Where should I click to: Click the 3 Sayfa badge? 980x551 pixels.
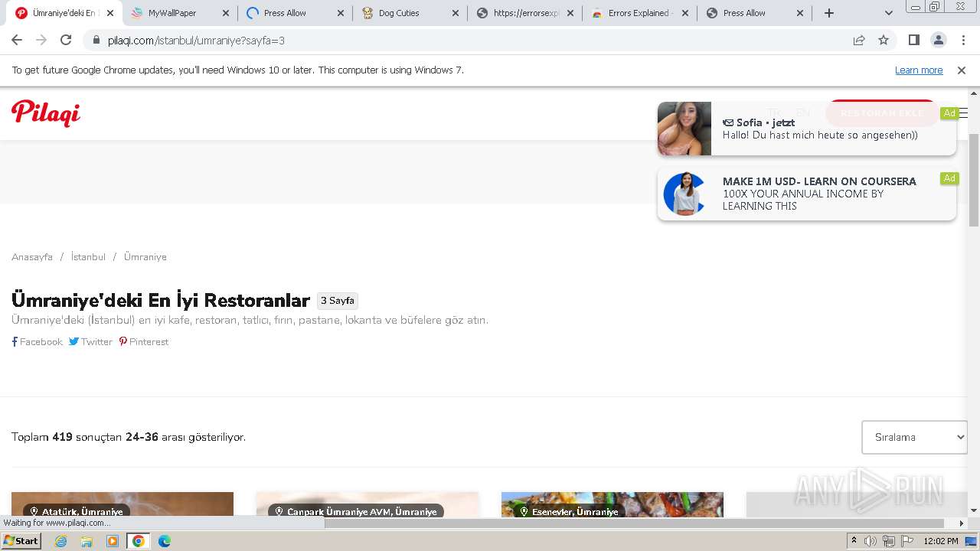pos(338,301)
